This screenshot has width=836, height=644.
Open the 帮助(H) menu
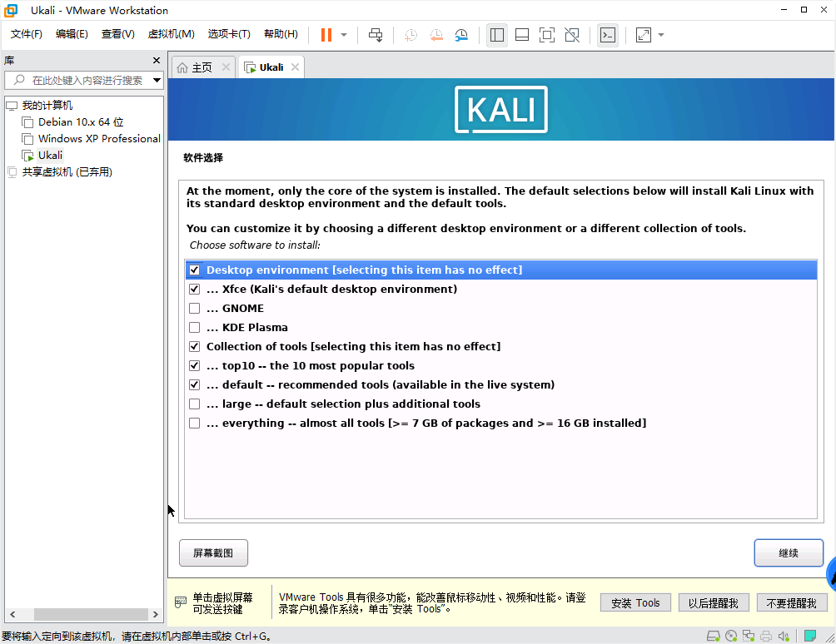pyautogui.click(x=281, y=34)
